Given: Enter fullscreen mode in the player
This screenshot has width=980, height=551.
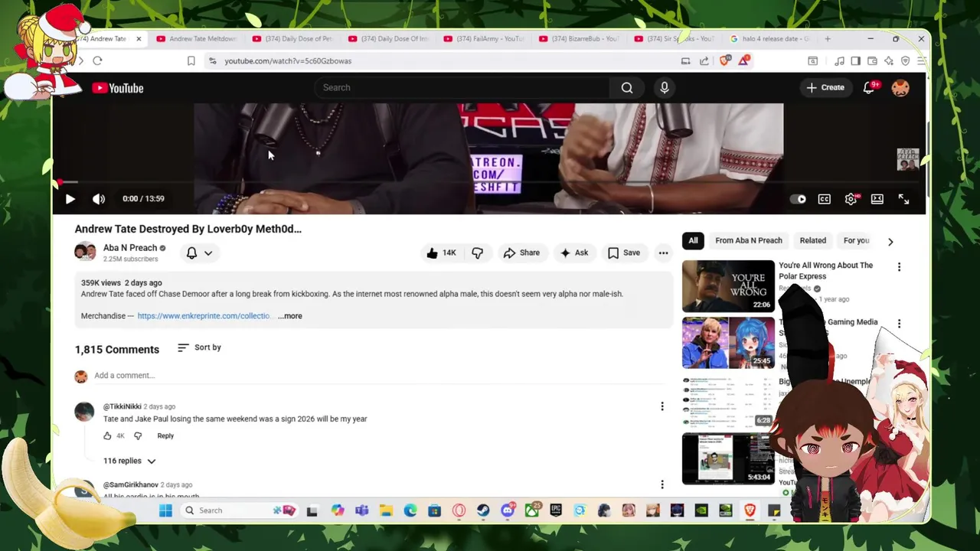Looking at the screenshot, I should (x=903, y=199).
